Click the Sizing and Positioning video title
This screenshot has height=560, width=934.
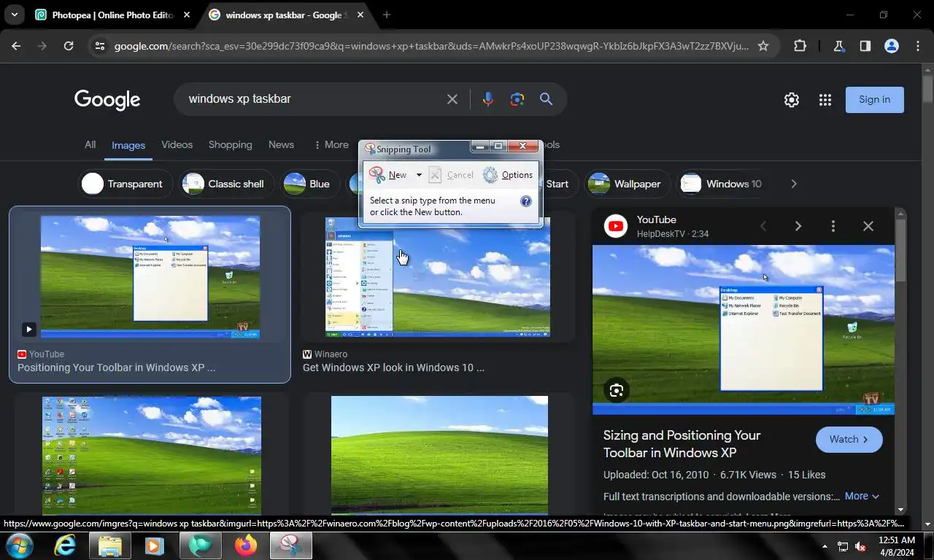pos(682,444)
